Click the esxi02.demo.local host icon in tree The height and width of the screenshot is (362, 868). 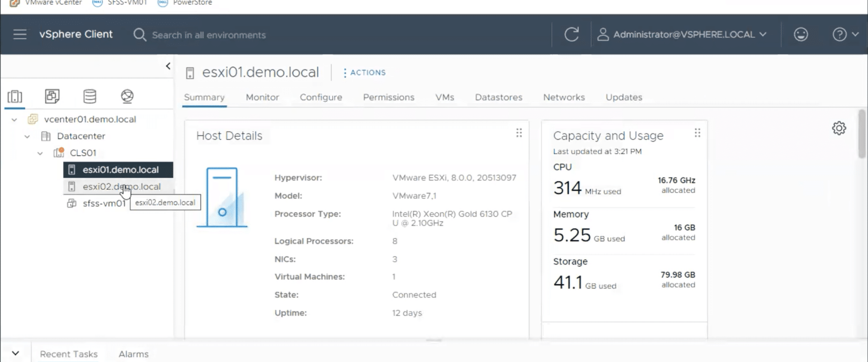coord(71,186)
